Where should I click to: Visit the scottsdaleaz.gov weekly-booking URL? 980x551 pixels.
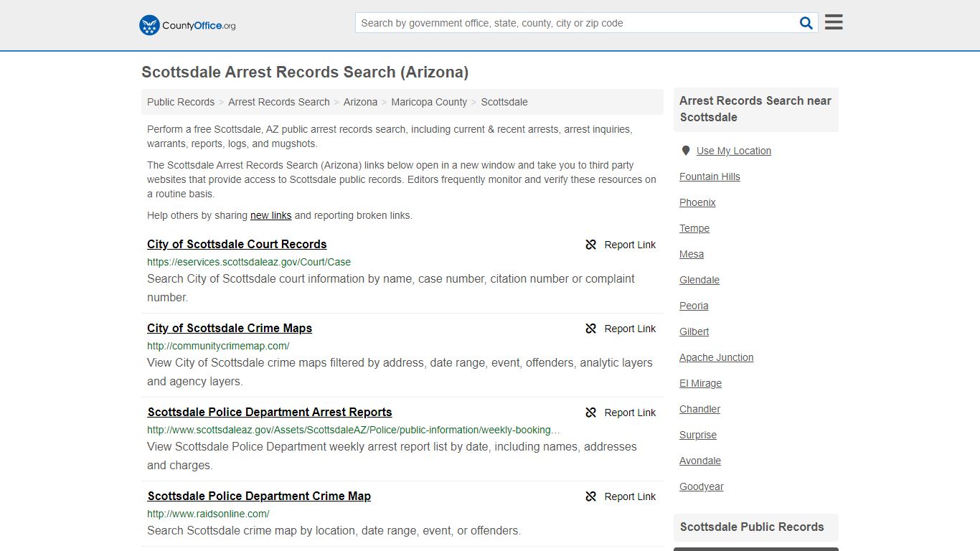[x=354, y=430]
